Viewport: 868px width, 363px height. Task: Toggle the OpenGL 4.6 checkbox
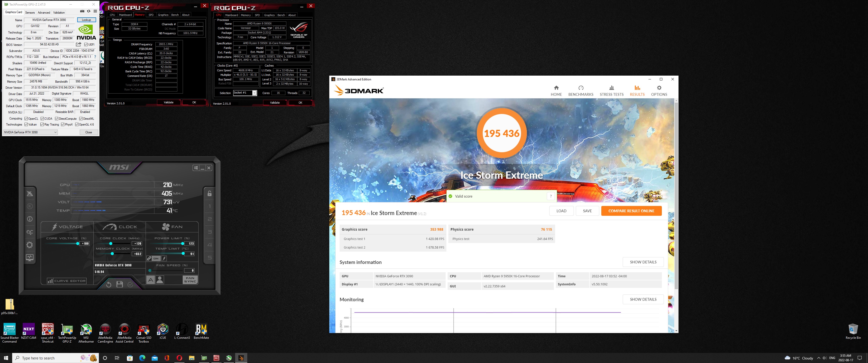click(x=77, y=124)
